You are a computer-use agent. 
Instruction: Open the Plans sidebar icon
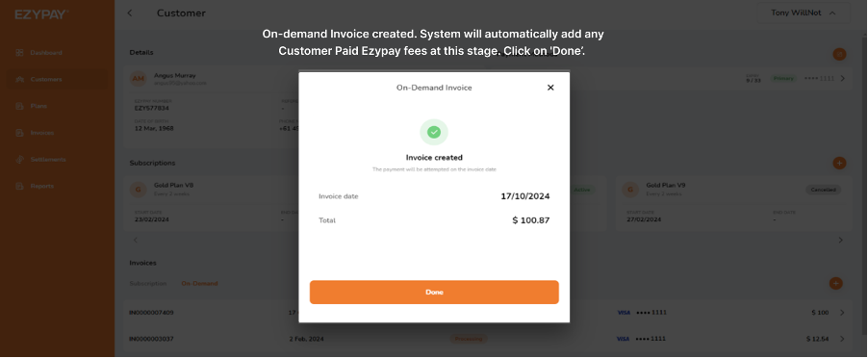[x=19, y=106]
